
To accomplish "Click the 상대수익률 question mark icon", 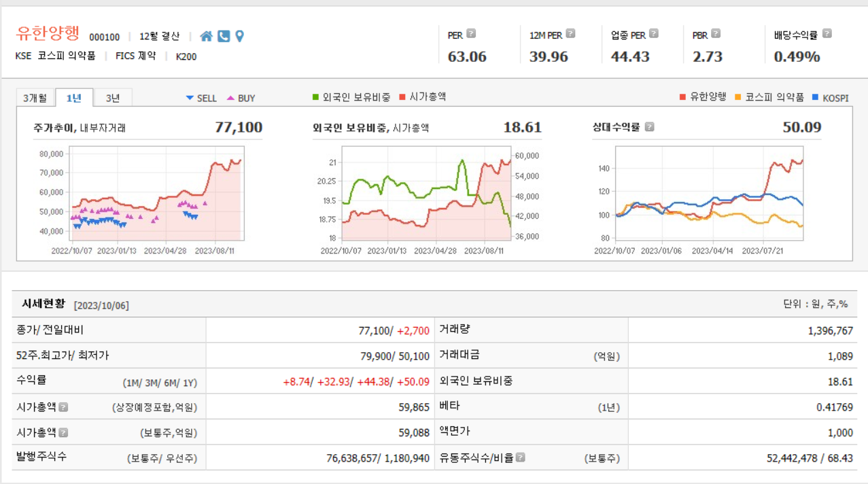I will point(650,126).
